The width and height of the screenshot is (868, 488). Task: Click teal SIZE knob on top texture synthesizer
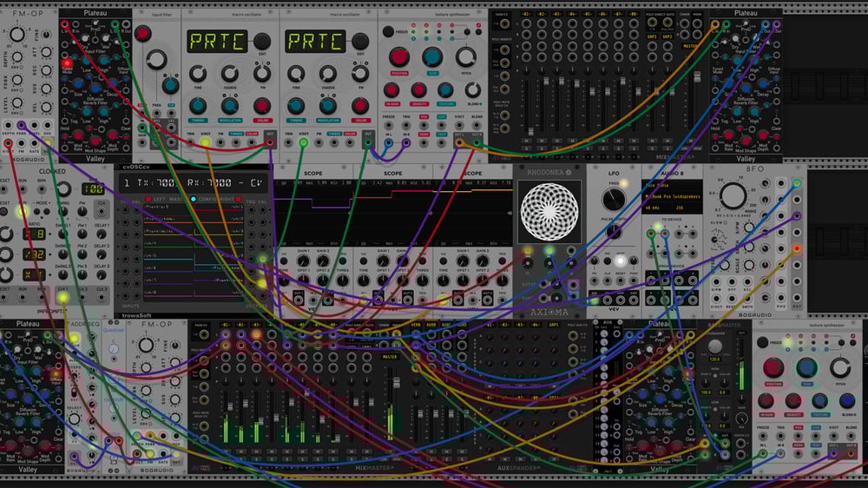[x=432, y=57]
